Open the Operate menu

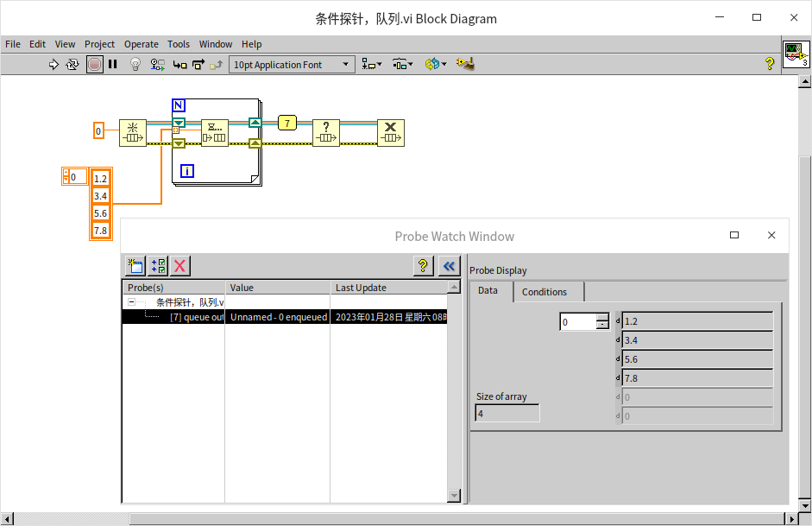pyautogui.click(x=141, y=44)
